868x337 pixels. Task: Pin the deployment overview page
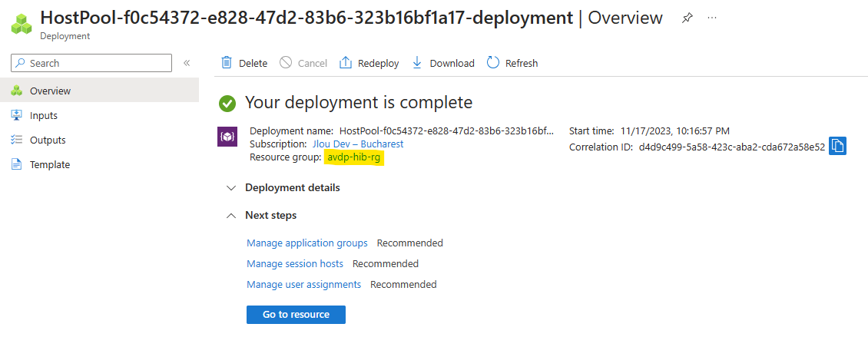[687, 18]
